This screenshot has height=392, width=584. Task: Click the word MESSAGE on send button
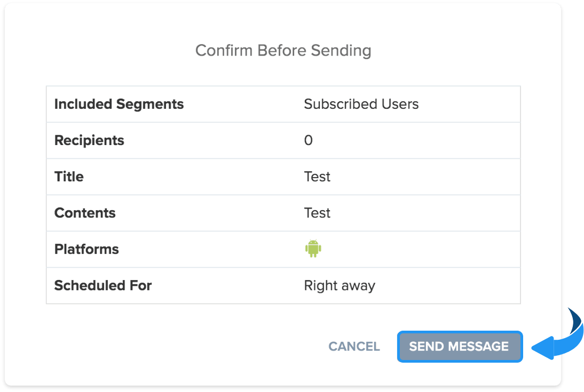[478, 347]
